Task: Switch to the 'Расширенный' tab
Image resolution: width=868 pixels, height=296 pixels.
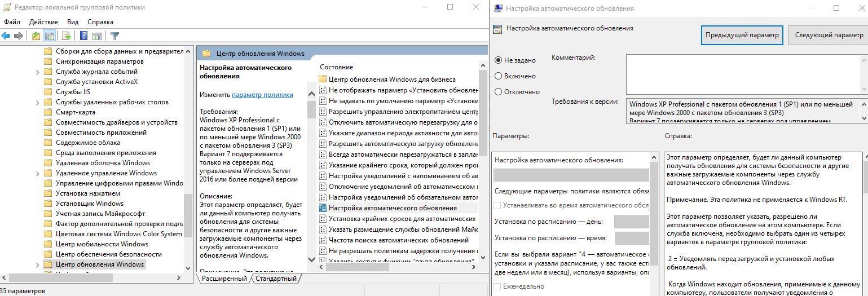Action: click(224, 279)
